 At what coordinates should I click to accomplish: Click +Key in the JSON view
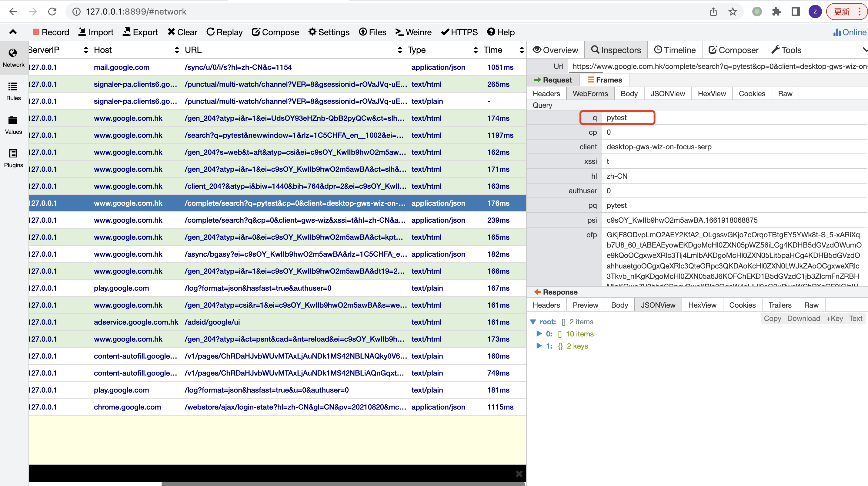click(x=835, y=318)
